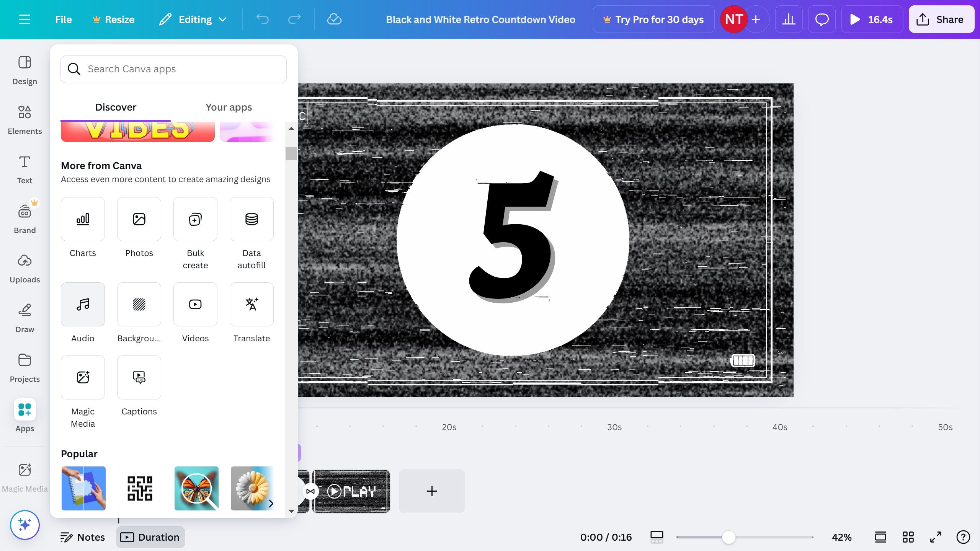
Task: Open the Translate app
Action: point(252,305)
